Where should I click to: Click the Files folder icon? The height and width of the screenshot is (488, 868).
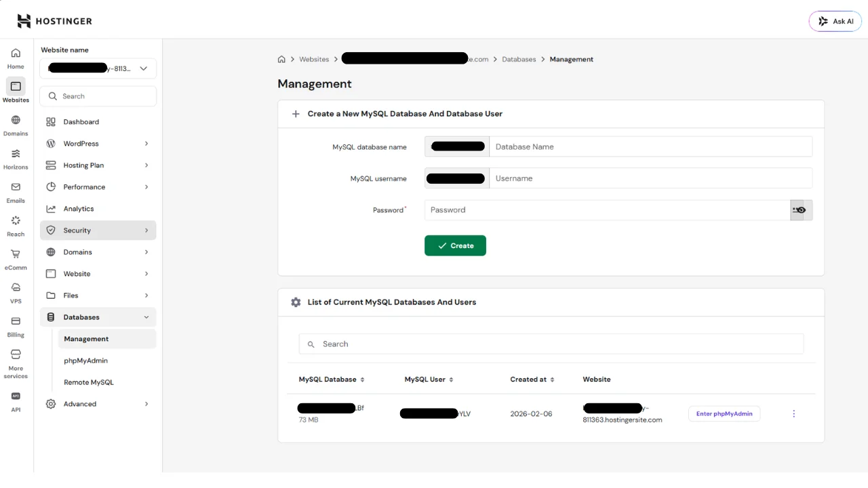(x=50, y=296)
